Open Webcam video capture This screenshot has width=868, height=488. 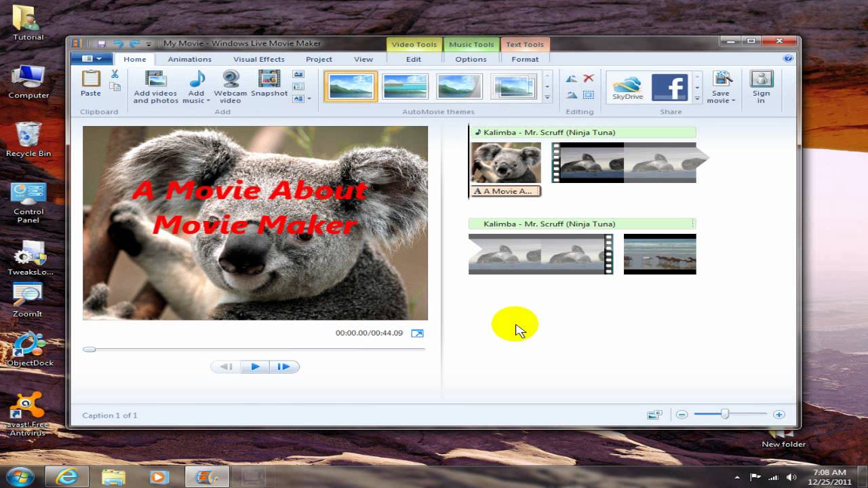pos(231,87)
